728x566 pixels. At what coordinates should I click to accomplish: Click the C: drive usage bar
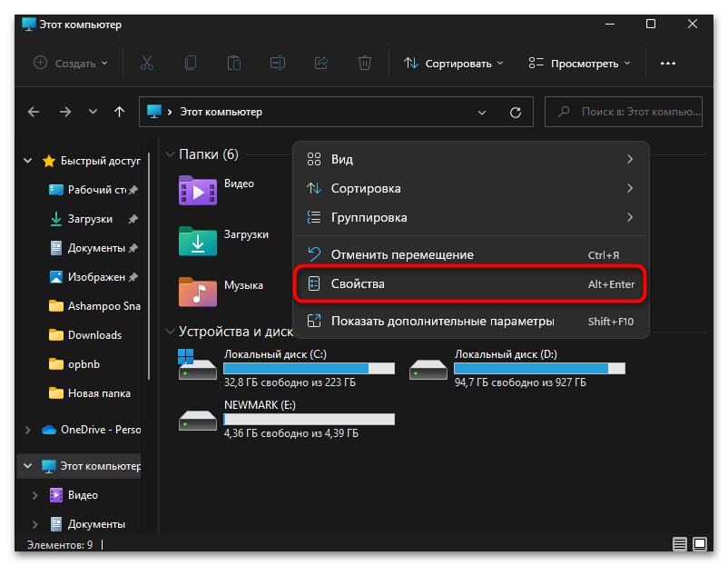[x=310, y=369]
